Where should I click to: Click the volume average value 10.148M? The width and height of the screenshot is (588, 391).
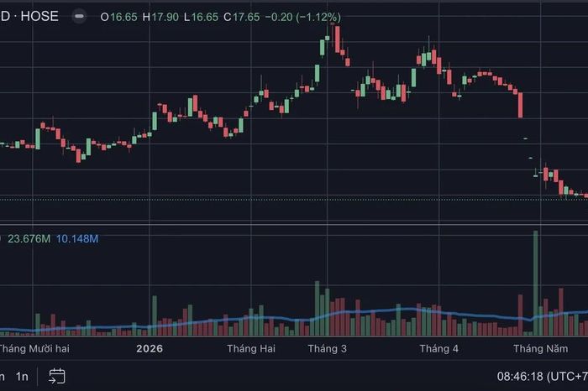[77, 238]
